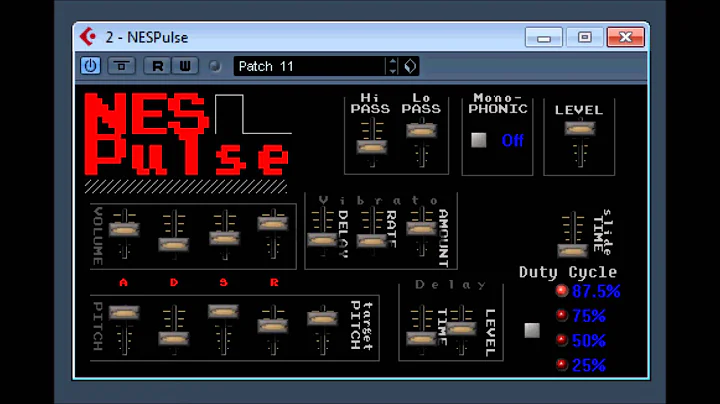Click the Vibrato Rate slider

pyautogui.click(x=372, y=241)
